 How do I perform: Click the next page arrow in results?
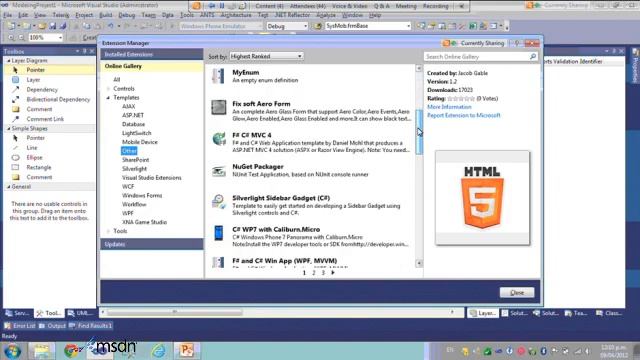point(333,273)
